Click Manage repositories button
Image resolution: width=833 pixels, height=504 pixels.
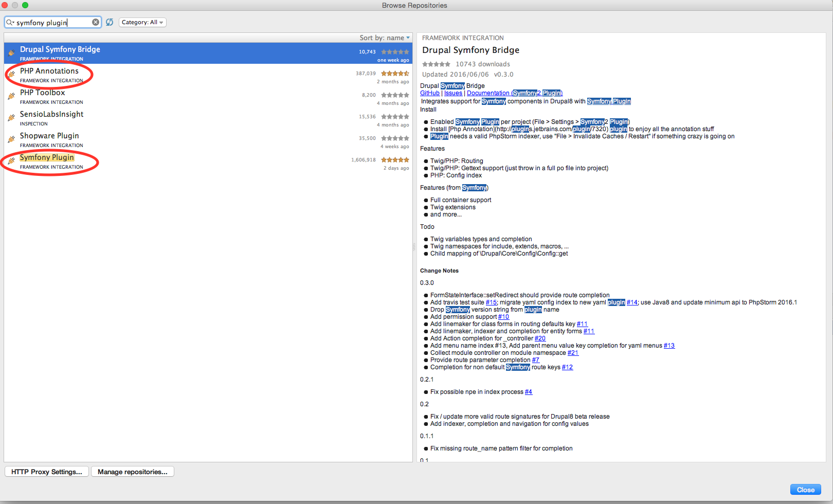(x=133, y=472)
